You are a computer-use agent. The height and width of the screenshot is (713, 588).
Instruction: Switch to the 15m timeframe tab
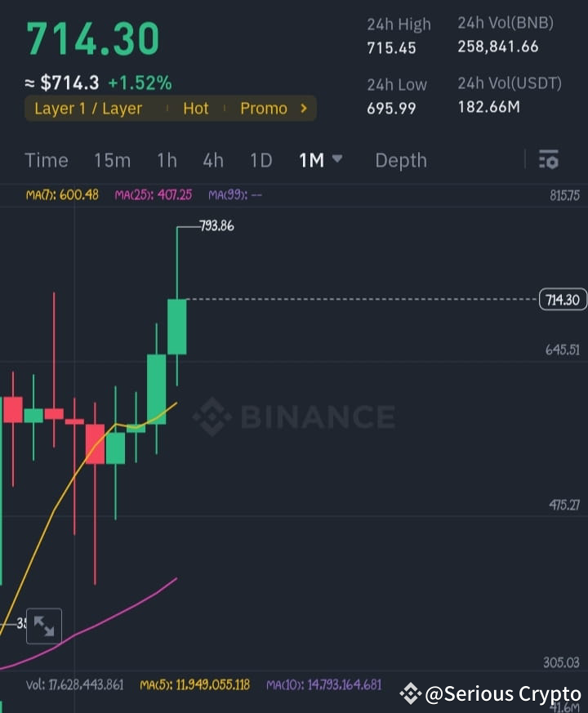coord(112,160)
